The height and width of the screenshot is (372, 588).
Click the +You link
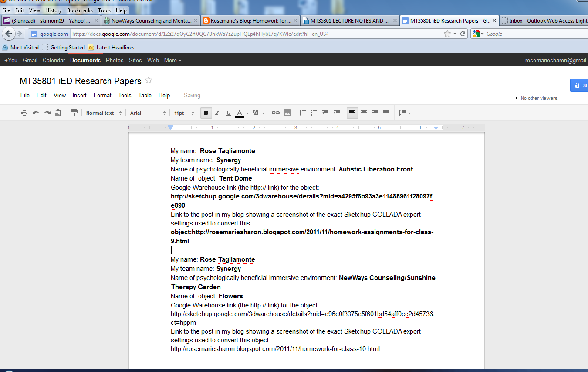[11, 60]
